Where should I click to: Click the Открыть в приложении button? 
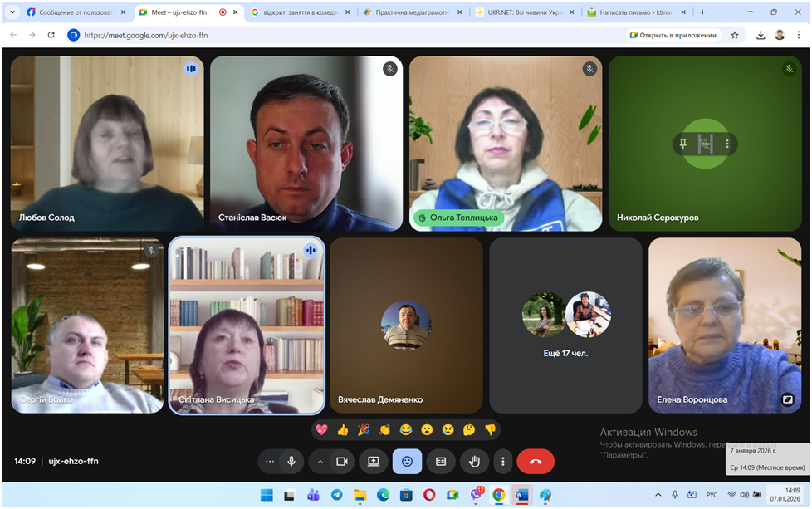point(673,35)
